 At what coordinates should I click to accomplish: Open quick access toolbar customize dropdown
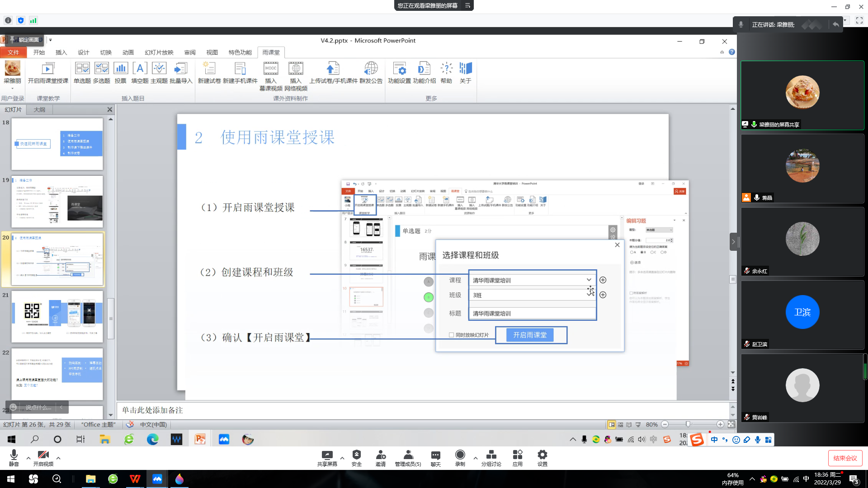(50, 40)
